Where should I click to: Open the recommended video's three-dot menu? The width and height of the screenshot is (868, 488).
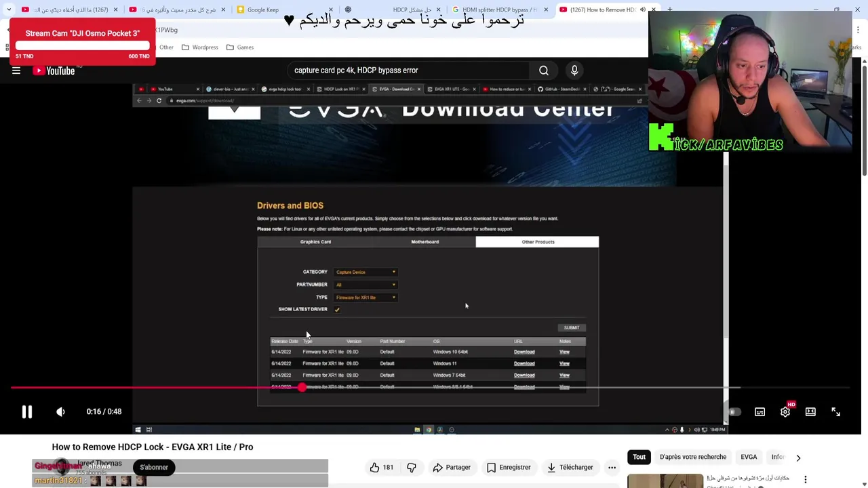pos(806,480)
